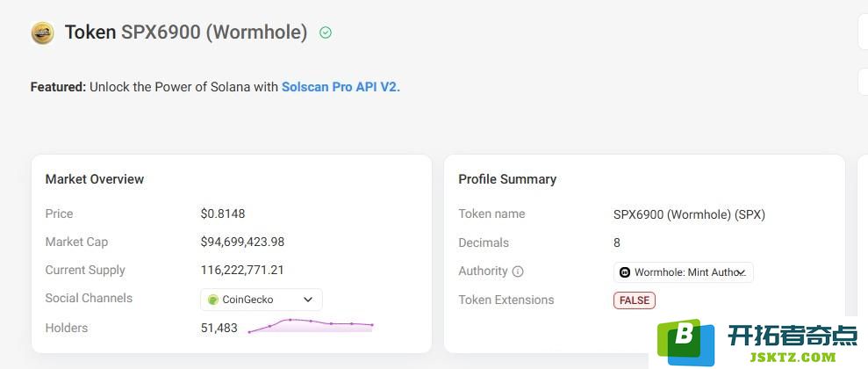Click the green B watermark logo
Screen dimensions: 868x369
pyautogui.click(x=685, y=342)
